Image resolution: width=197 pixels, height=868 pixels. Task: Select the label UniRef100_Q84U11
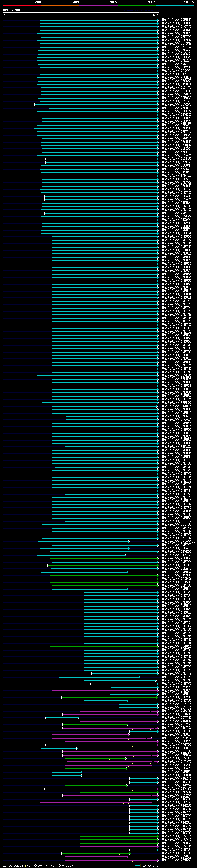pos(177,646)
